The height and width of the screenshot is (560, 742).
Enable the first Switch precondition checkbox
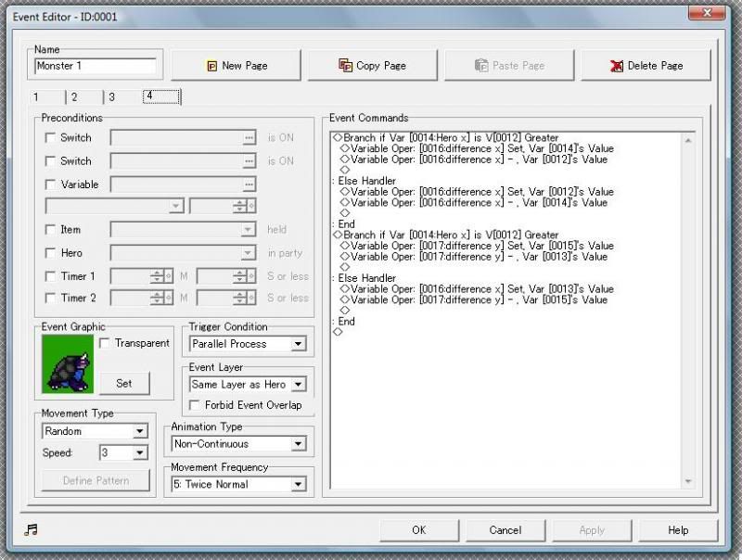click(x=51, y=138)
